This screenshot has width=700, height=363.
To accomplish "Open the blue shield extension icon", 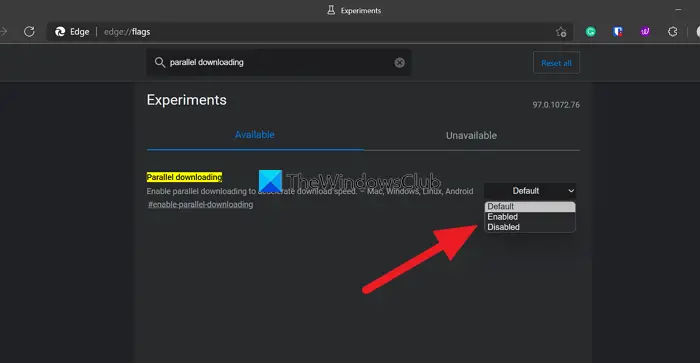I will pyautogui.click(x=618, y=32).
